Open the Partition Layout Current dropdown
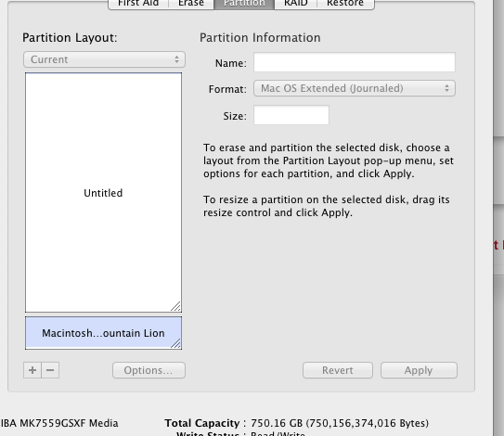This screenshot has width=504, height=436. click(105, 59)
